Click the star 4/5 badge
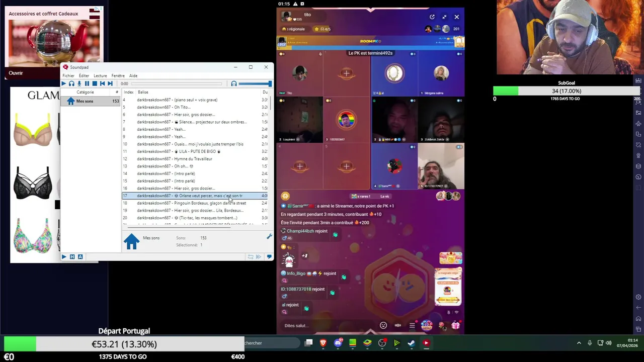Screen dimensions: 644x362 coord(323,29)
